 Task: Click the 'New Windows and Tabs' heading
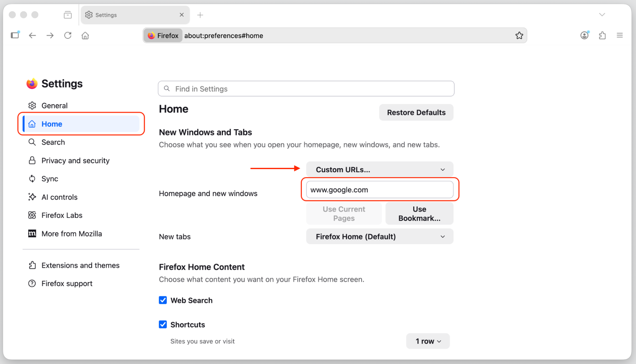tap(206, 132)
